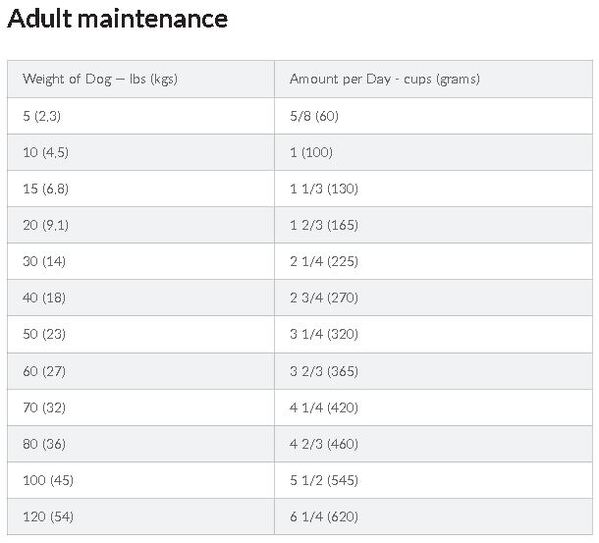Click the 40 (18) weight cell
The image size is (599, 543).
coord(141,298)
